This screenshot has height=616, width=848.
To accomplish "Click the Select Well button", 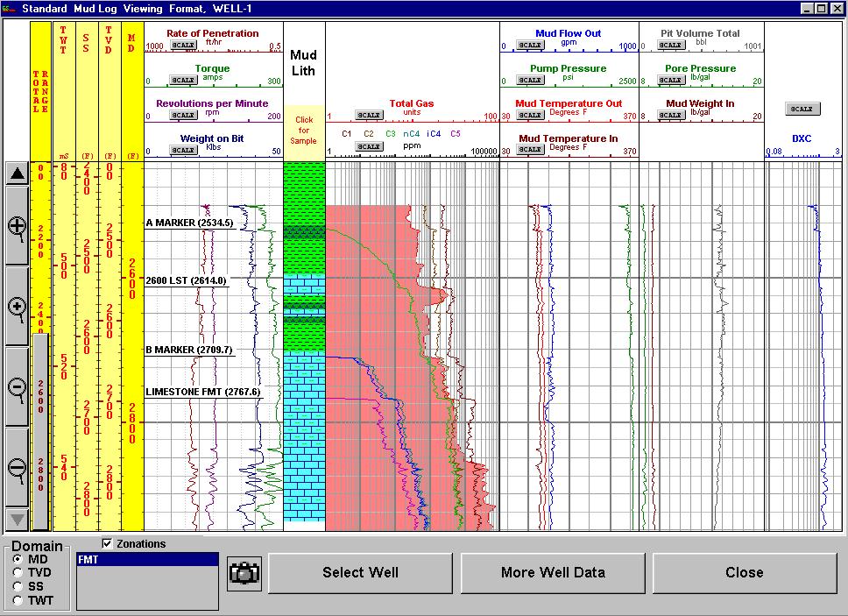I will coord(360,572).
